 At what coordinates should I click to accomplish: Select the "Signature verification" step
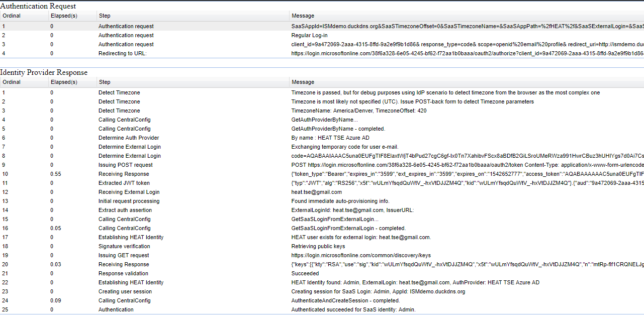[x=124, y=246]
